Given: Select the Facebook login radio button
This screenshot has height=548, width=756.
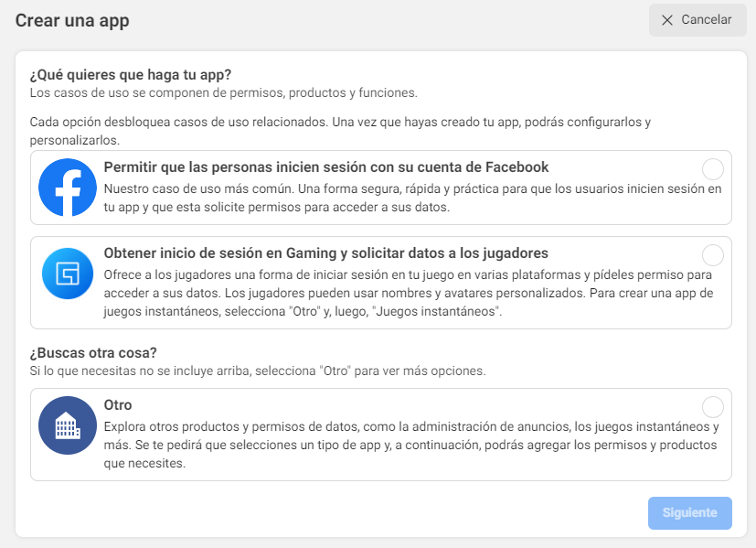Looking at the screenshot, I should [x=712, y=169].
